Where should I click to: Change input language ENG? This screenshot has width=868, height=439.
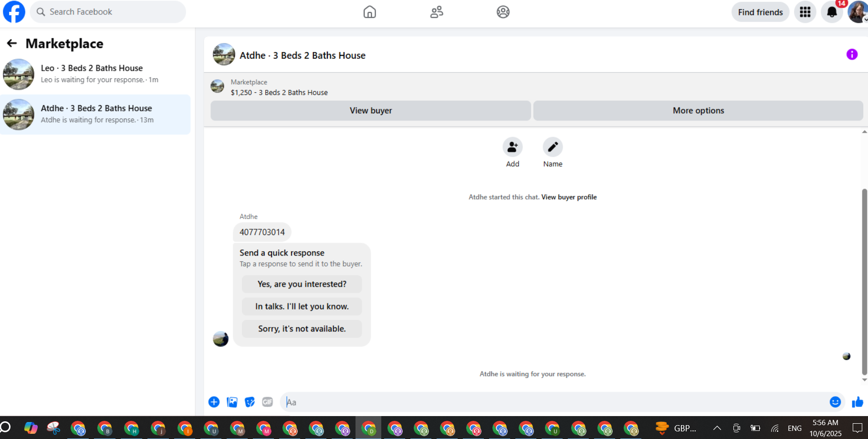(795, 428)
